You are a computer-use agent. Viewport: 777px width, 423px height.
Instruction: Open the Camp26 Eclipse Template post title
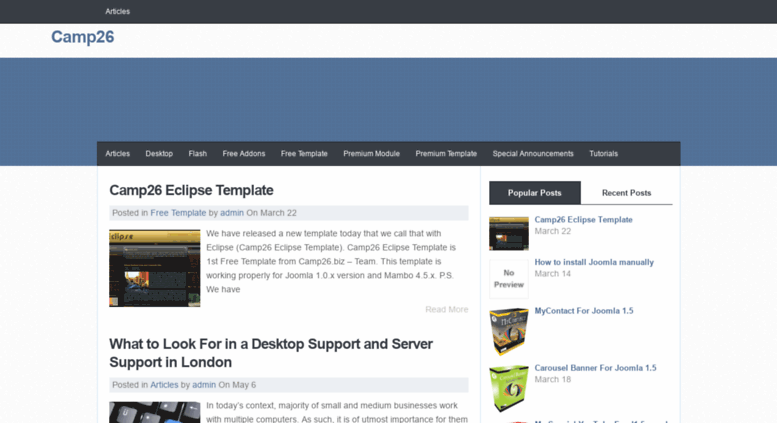click(191, 190)
